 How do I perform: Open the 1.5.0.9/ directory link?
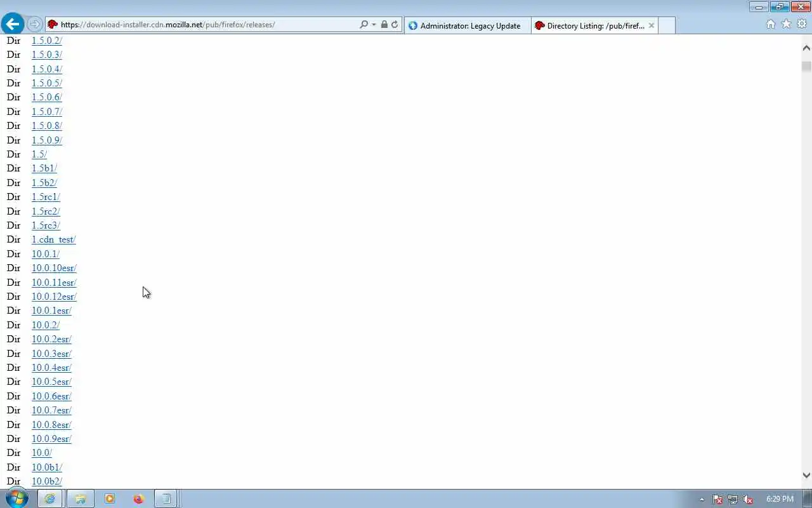tap(47, 140)
